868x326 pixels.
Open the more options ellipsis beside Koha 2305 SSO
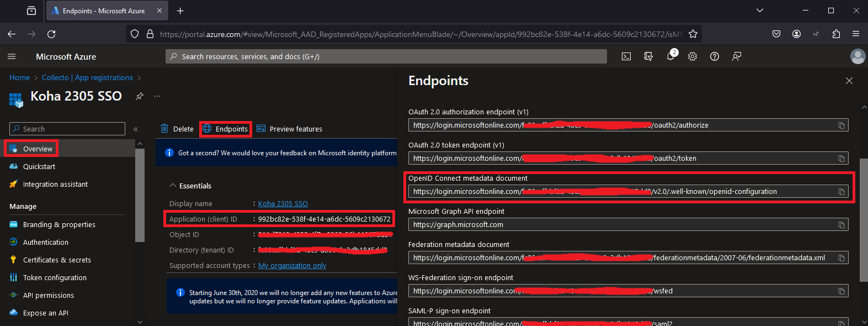157,96
